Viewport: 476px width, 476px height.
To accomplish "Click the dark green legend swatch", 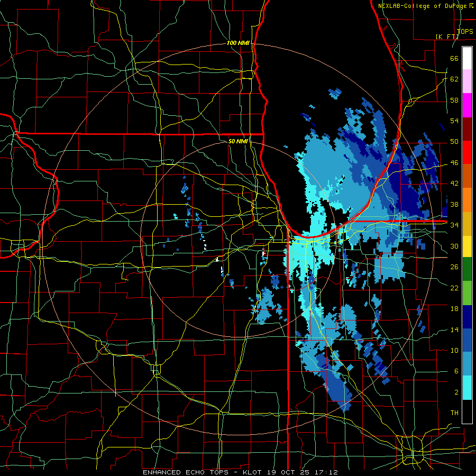I will pos(467,269).
